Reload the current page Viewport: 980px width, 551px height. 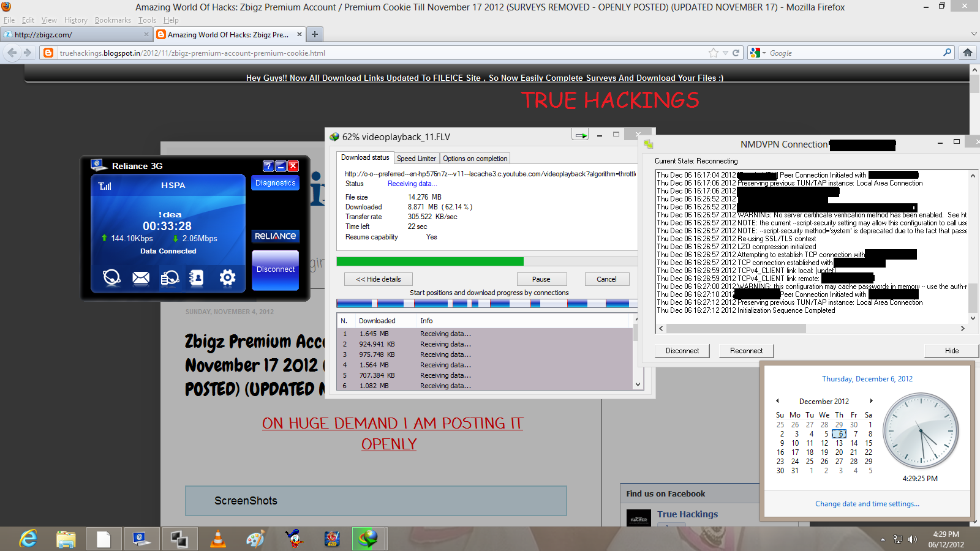(736, 53)
